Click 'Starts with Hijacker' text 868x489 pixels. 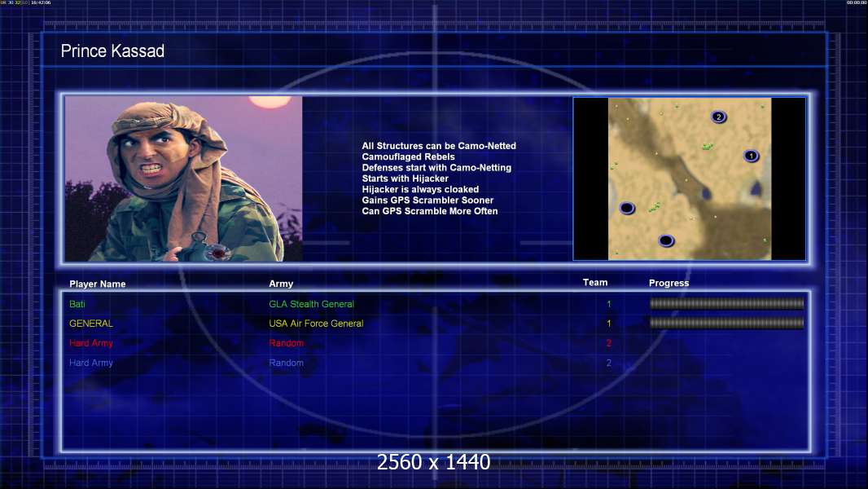point(406,178)
